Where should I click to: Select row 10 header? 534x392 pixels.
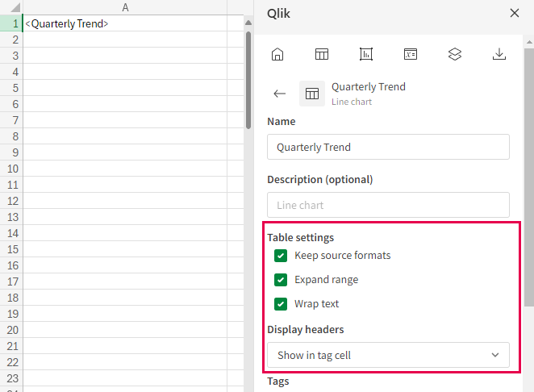[x=11, y=169]
